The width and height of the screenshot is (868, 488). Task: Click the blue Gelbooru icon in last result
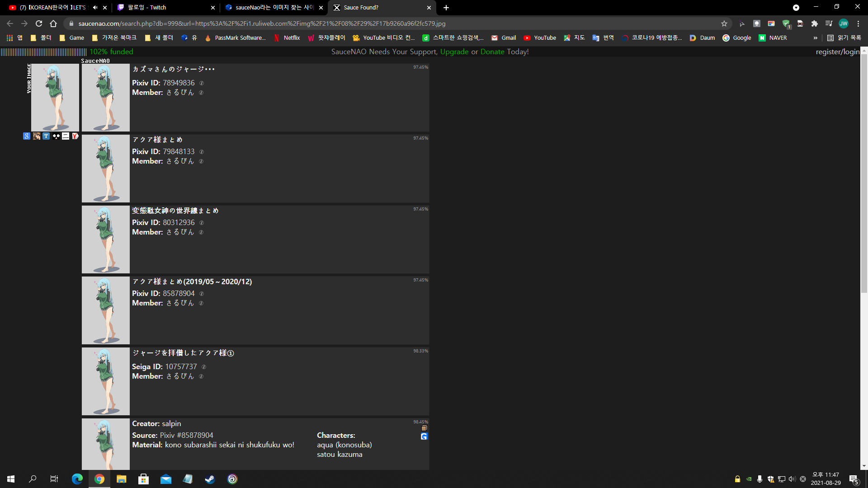(424, 436)
